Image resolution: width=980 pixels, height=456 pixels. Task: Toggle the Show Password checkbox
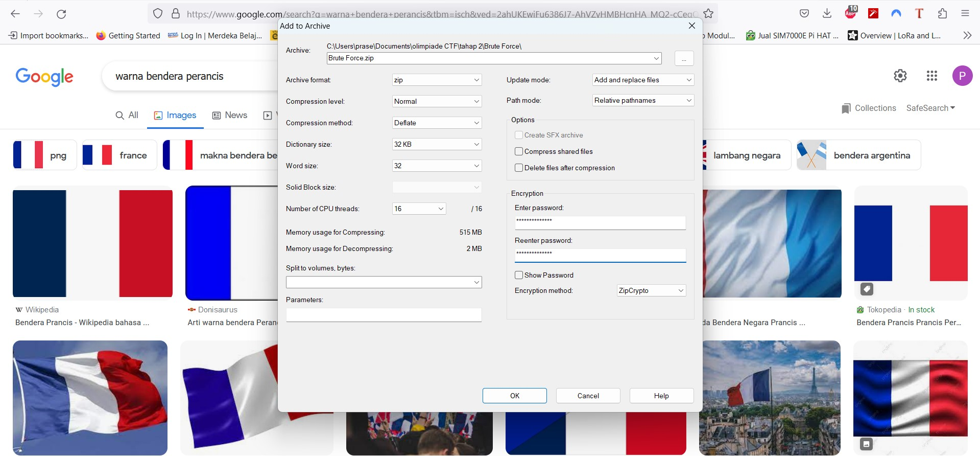coord(519,276)
